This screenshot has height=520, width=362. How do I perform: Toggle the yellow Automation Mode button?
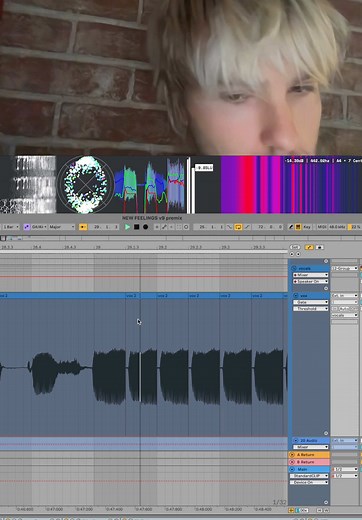pos(309,247)
